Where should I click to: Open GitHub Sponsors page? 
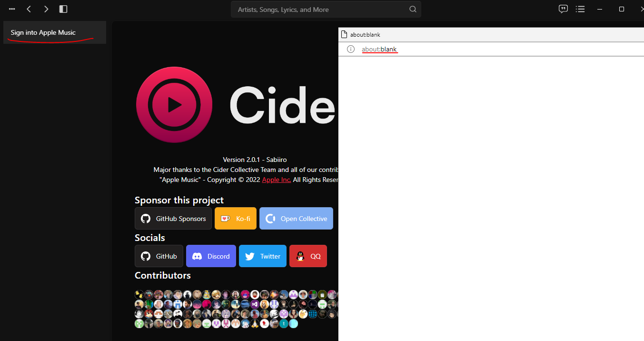click(173, 218)
